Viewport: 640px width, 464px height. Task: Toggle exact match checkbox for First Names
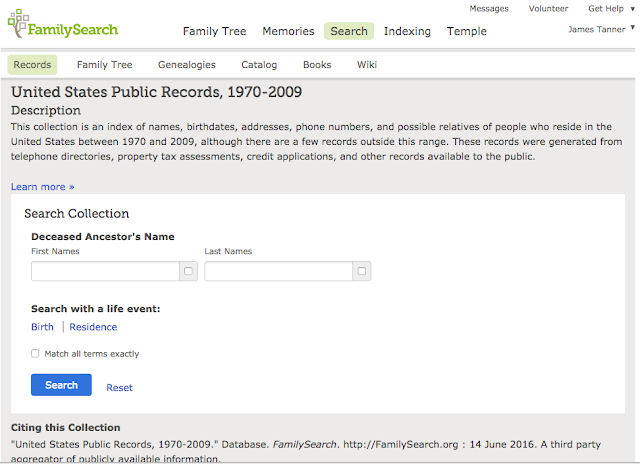point(188,271)
